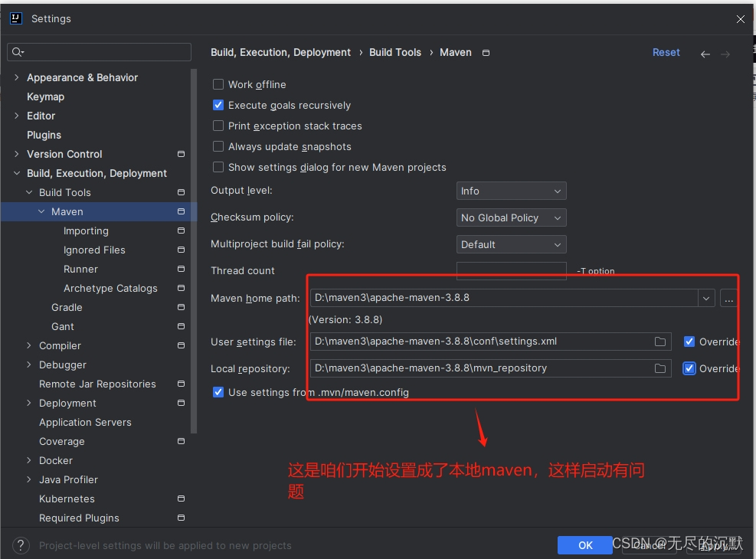
Task: Enable Always update snapshots
Action: [218, 146]
